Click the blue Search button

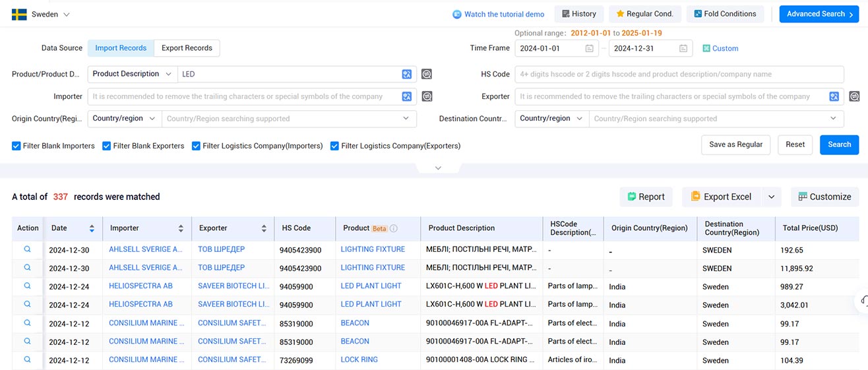coord(839,145)
